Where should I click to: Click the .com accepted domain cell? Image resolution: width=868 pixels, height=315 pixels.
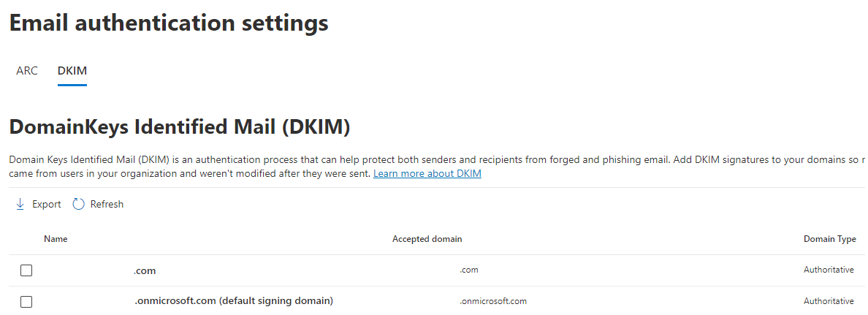coord(469,270)
